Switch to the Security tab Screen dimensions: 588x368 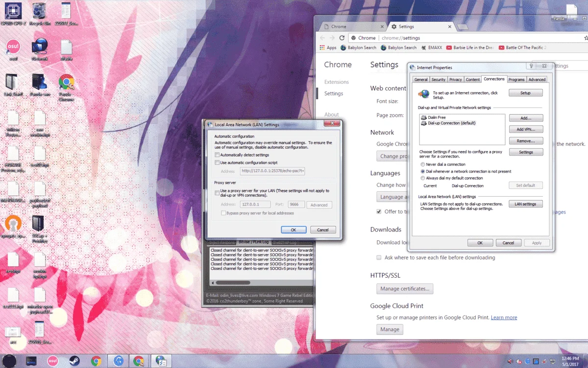438,79
